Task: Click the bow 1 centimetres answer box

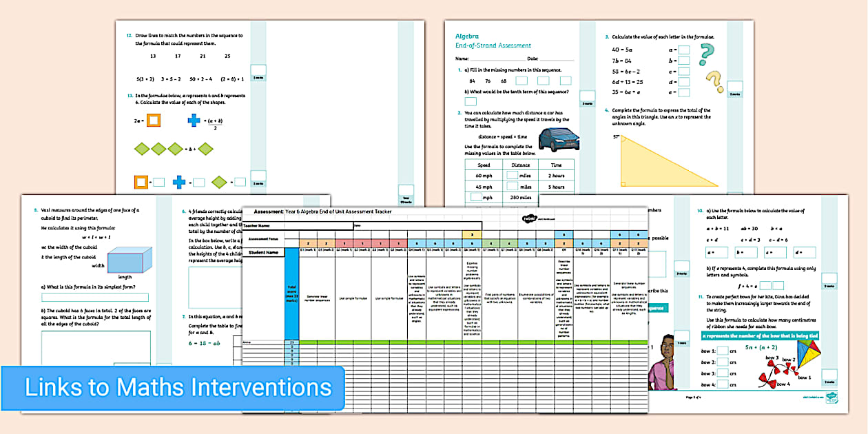Action: pos(723,351)
